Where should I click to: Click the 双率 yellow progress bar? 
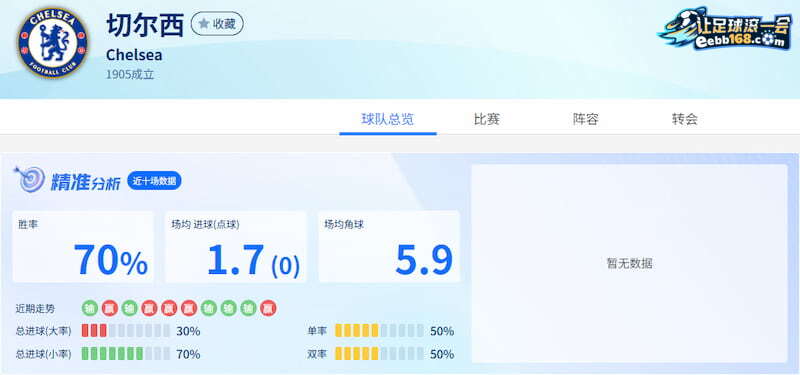pyautogui.click(x=379, y=354)
